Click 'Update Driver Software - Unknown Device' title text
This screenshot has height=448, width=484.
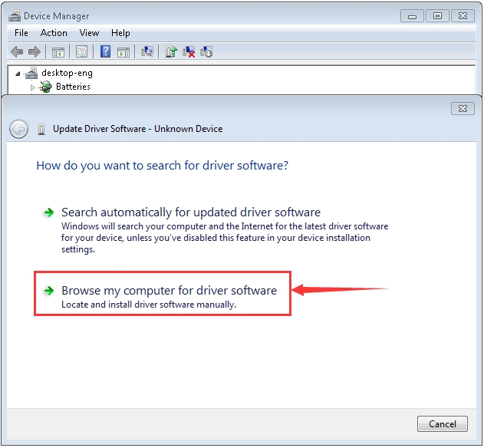(x=137, y=129)
